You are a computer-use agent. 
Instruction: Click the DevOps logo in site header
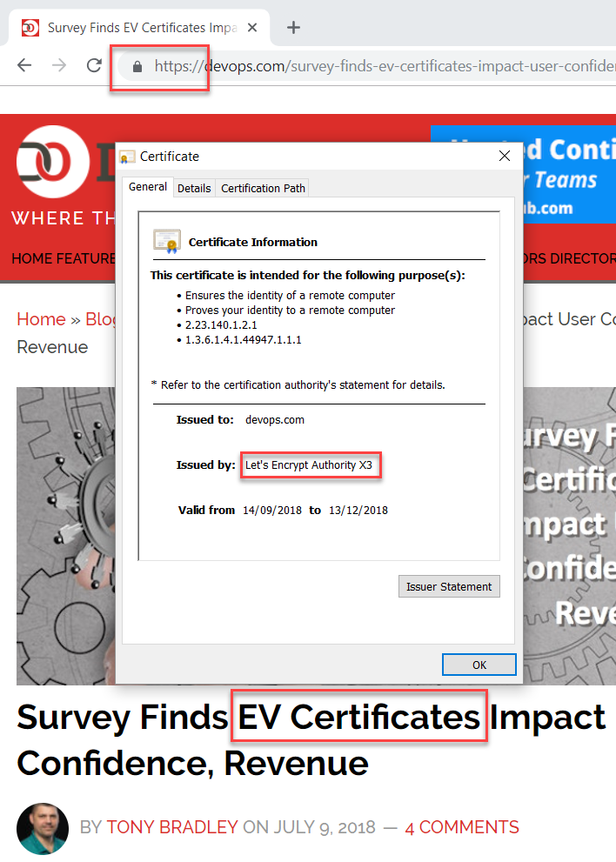(x=53, y=162)
